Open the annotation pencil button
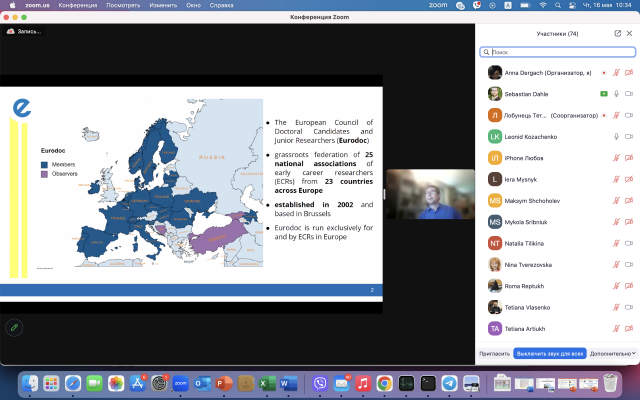This screenshot has height=400, width=640. [x=14, y=327]
